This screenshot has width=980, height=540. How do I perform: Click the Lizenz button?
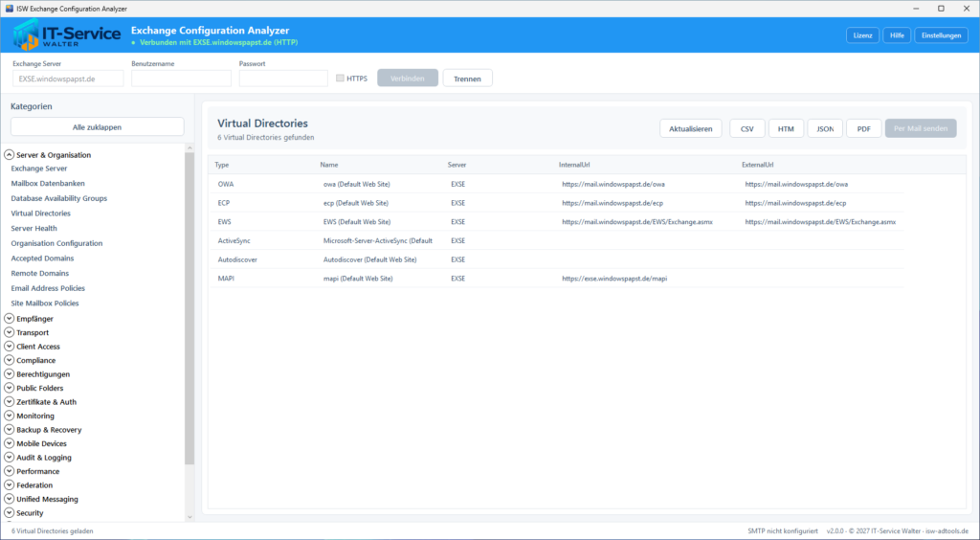[862, 35]
